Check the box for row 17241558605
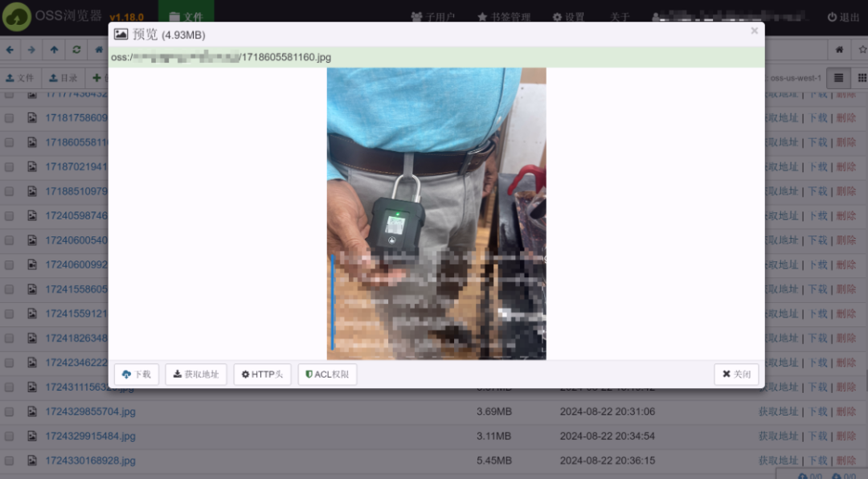The width and height of the screenshot is (868, 479). (10, 289)
